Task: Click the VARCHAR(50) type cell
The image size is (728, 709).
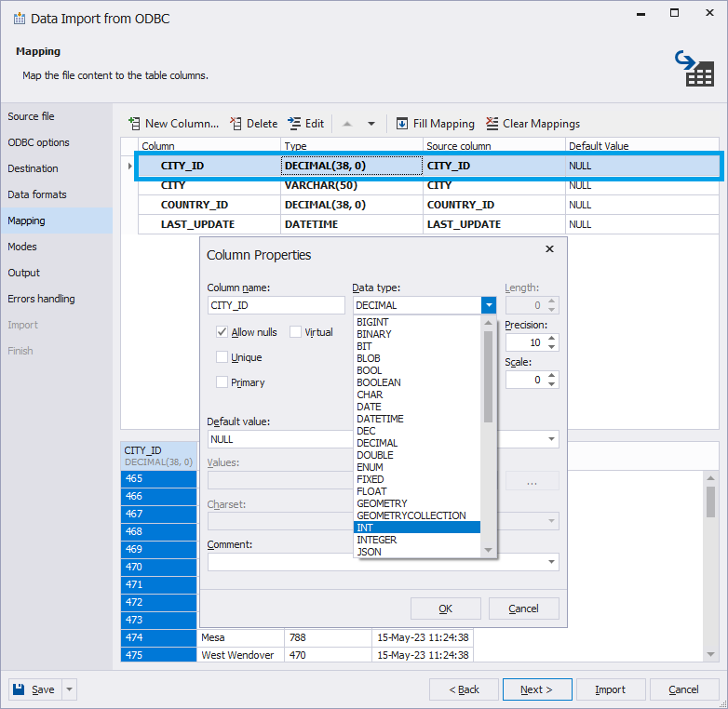Action: point(352,185)
